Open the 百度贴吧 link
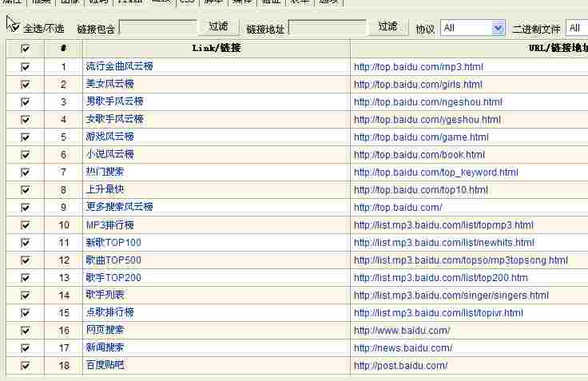 point(105,365)
